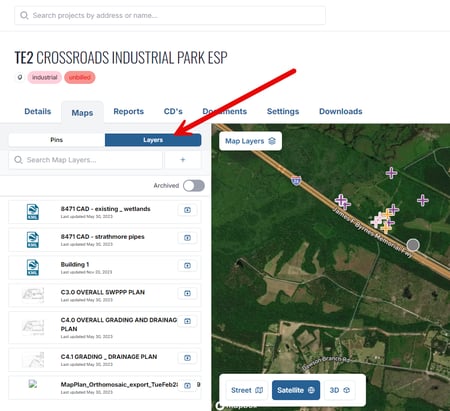The height and width of the screenshot is (411, 450).
Task: Switch to the Pins panel
Action: click(x=57, y=140)
